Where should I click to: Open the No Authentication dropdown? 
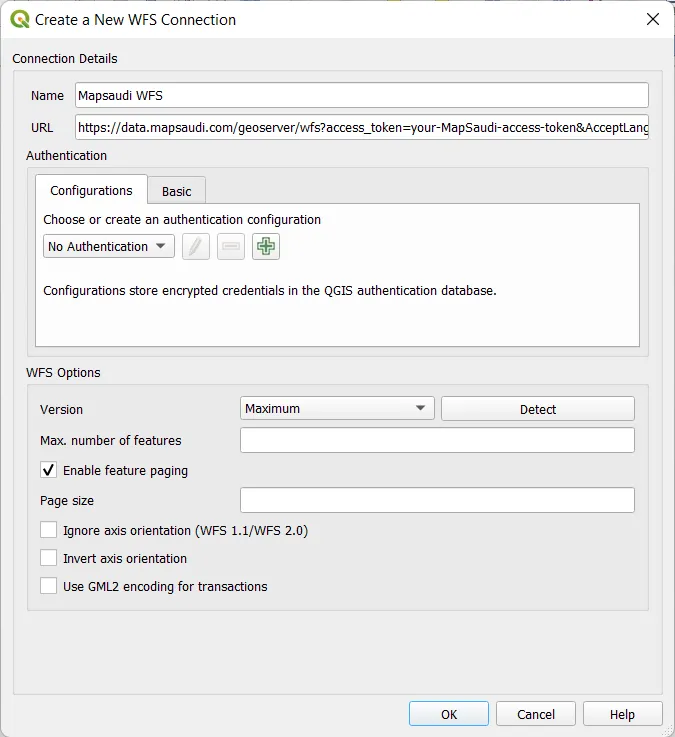pos(109,247)
